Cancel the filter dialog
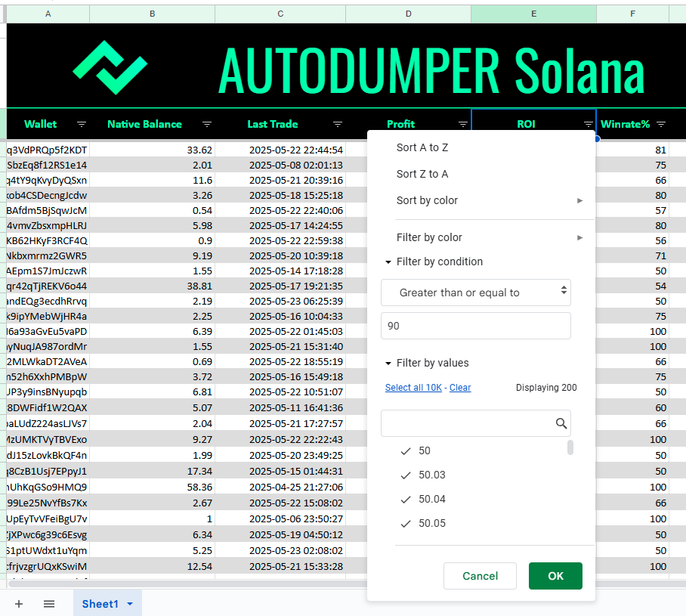686x616 pixels. pyautogui.click(x=480, y=576)
